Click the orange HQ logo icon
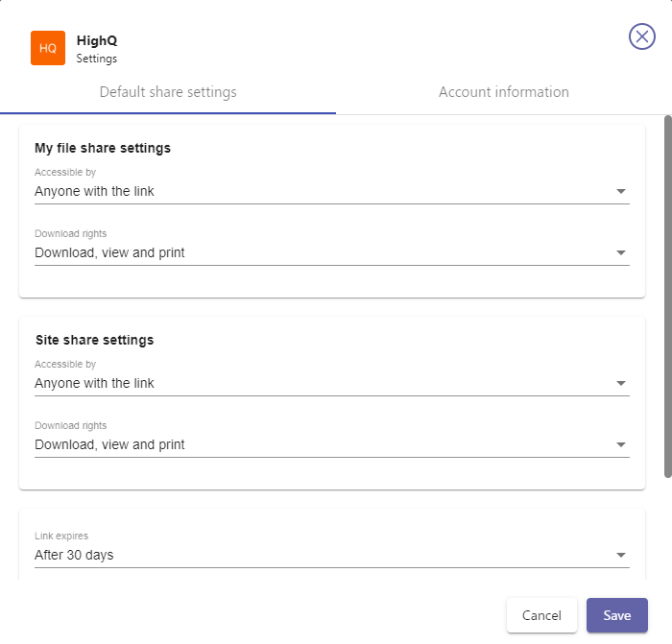672x644 pixels. (48, 48)
